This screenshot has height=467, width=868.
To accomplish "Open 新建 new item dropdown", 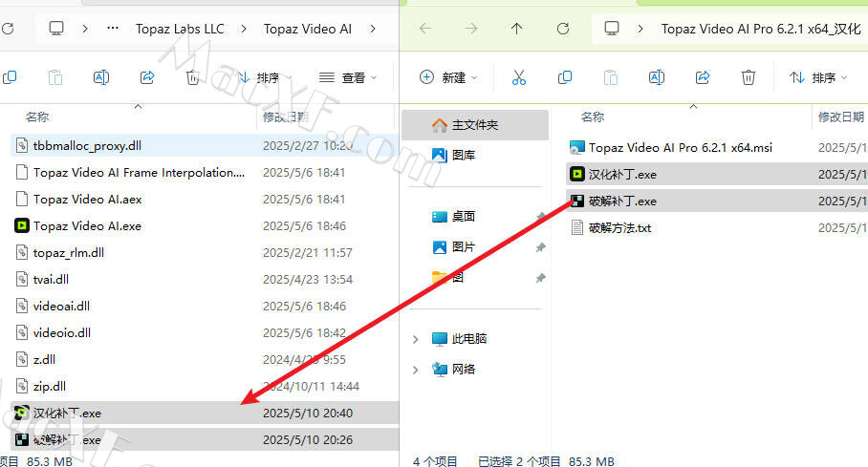I will [x=448, y=78].
